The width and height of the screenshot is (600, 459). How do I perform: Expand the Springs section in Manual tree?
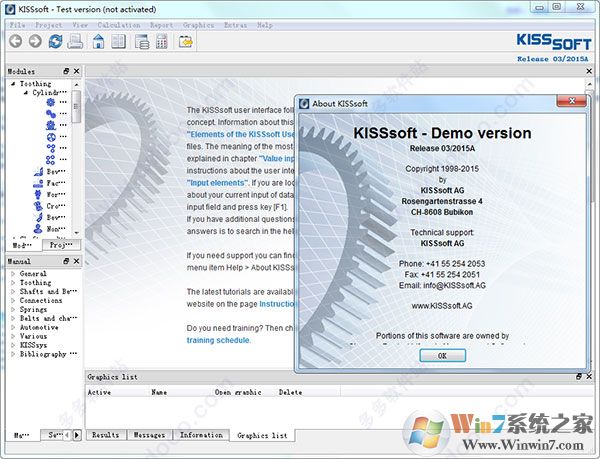12,309
